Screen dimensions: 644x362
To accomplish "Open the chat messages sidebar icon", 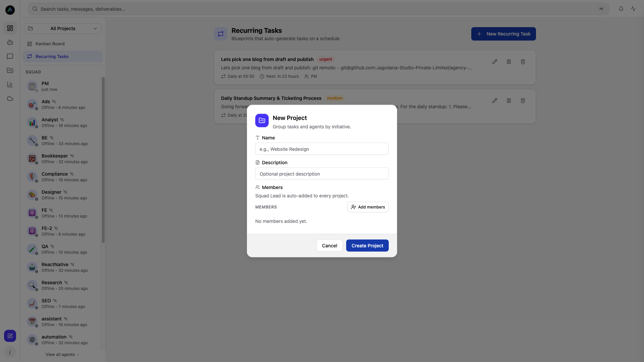I will 10,57.
